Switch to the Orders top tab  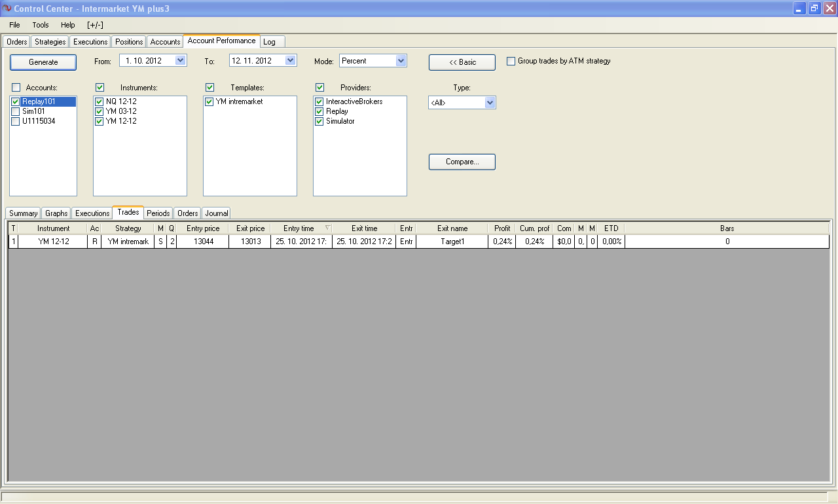(x=17, y=42)
